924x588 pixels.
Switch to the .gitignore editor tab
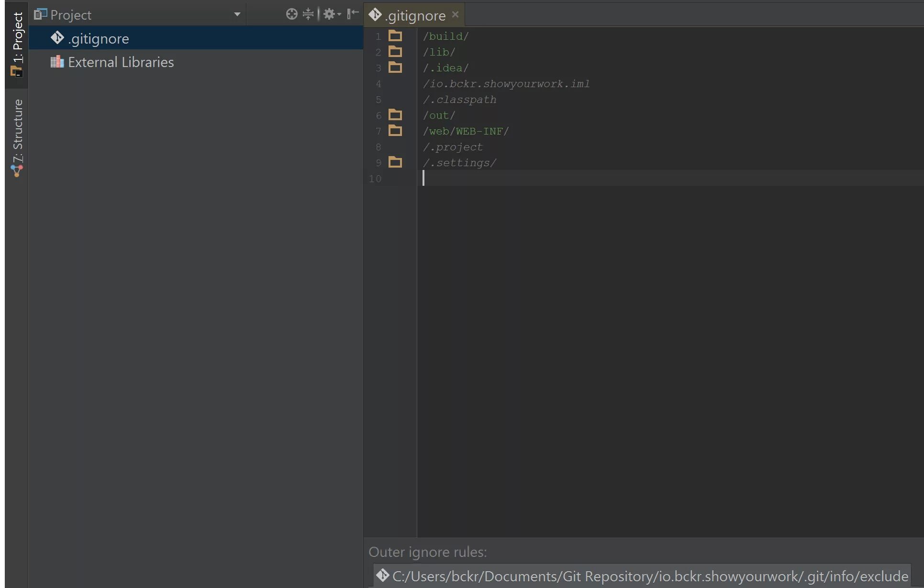(415, 15)
